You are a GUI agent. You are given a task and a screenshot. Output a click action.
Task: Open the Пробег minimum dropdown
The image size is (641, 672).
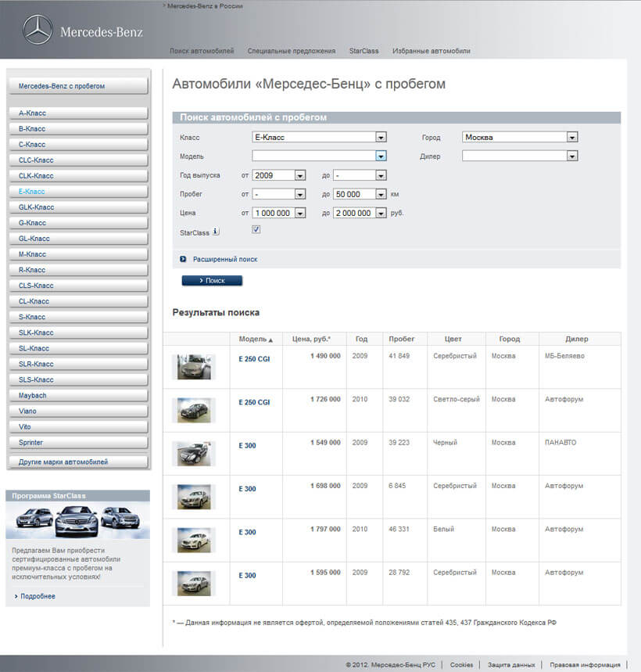point(279,194)
